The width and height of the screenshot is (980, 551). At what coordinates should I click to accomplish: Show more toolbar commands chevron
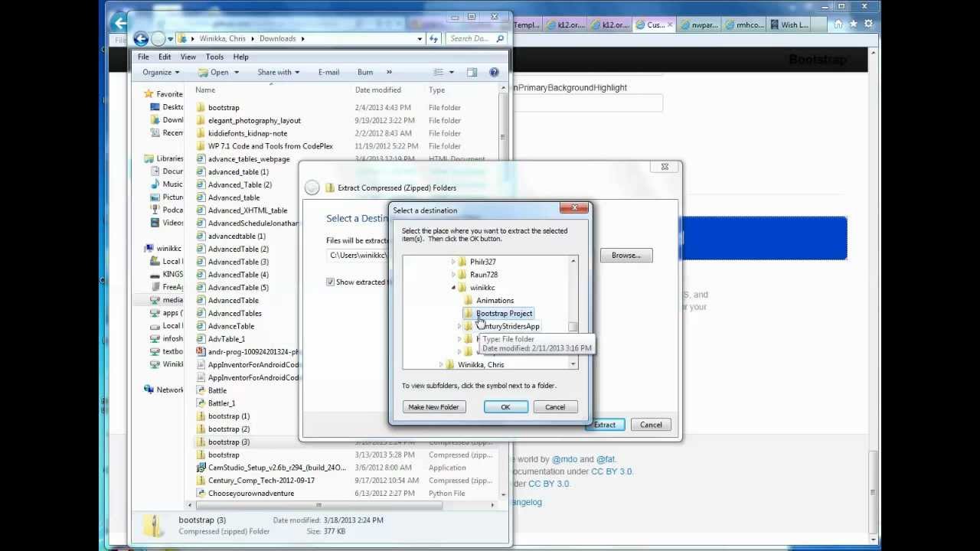pyautogui.click(x=389, y=73)
